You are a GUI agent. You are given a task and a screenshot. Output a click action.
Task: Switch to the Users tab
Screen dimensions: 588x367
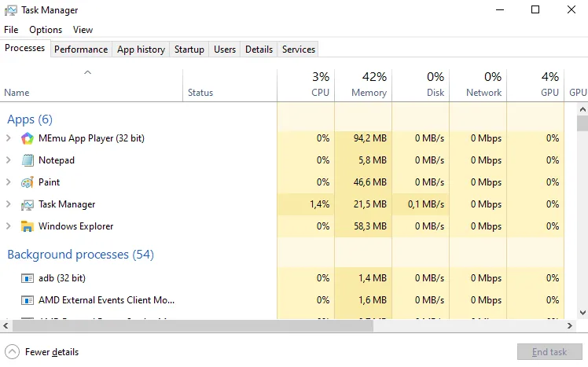[225, 50]
